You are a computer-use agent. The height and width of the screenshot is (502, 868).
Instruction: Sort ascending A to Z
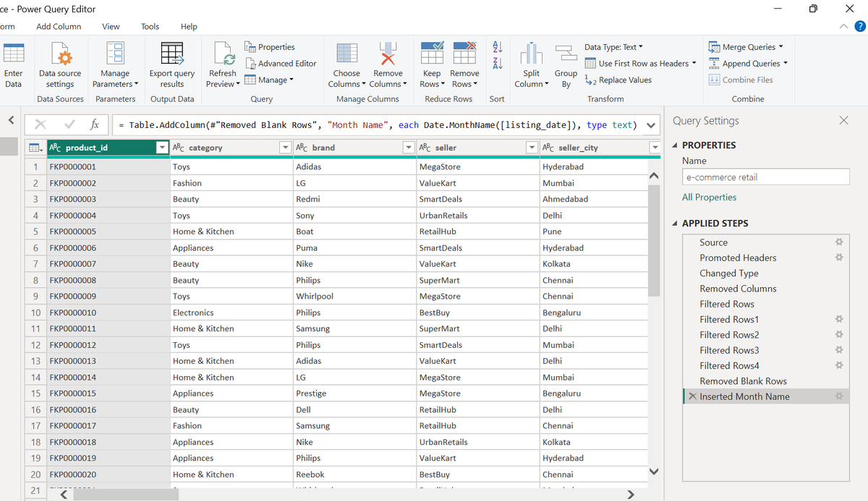[497, 47]
